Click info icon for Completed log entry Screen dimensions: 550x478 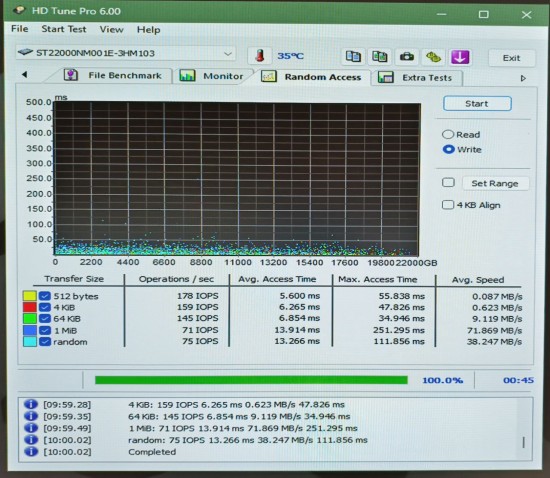pos(31,451)
